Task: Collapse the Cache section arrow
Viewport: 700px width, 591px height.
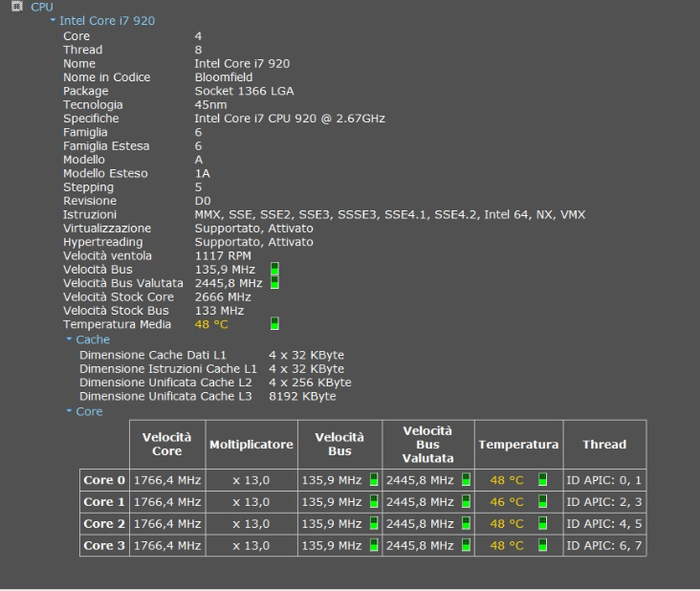Action: click(x=69, y=339)
